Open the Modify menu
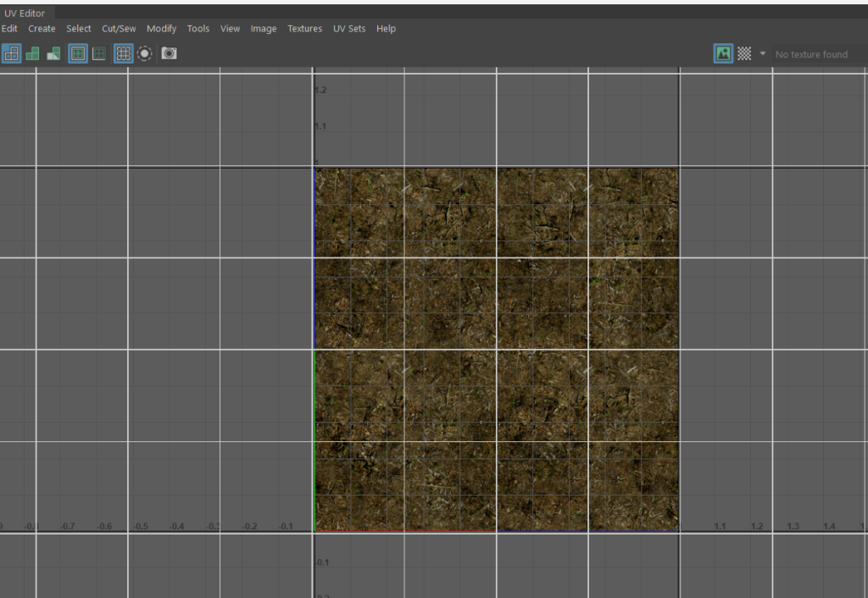The image size is (868, 598). pos(161,29)
